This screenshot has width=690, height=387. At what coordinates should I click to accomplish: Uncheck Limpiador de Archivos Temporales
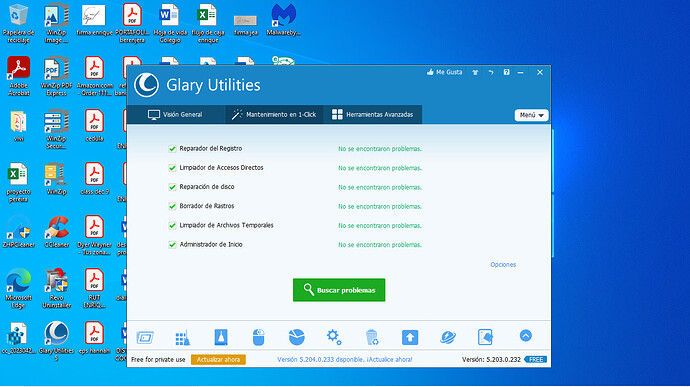point(172,225)
